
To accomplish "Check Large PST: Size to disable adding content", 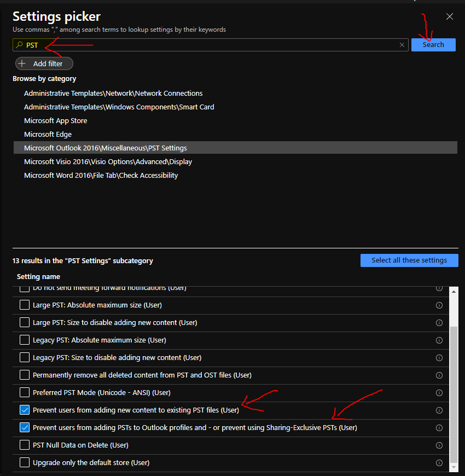I will coord(25,322).
